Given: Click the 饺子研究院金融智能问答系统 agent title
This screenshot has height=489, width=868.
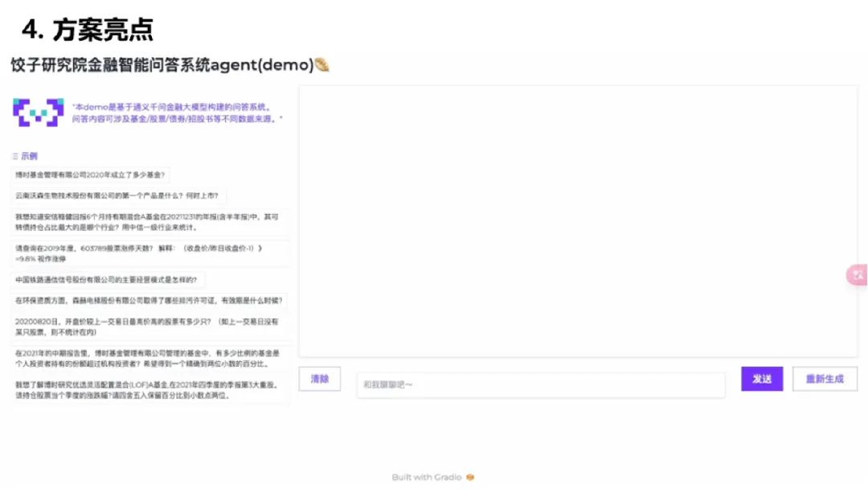Looking at the screenshot, I should 170,65.
